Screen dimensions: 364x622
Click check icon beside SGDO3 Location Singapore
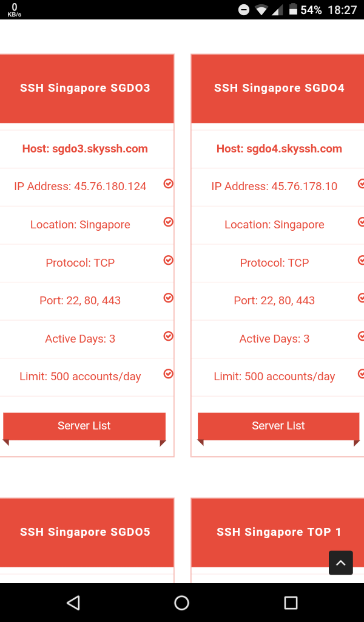(168, 222)
